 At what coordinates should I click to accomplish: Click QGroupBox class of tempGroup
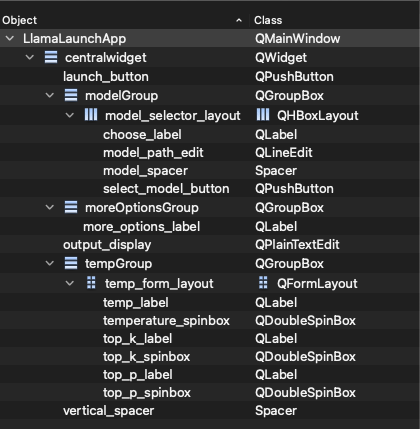(x=289, y=264)
